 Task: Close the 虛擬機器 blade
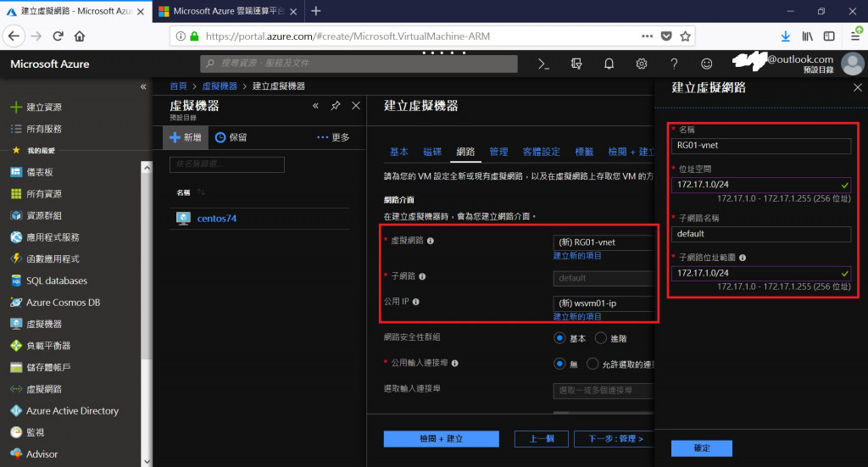coord(356,106)
